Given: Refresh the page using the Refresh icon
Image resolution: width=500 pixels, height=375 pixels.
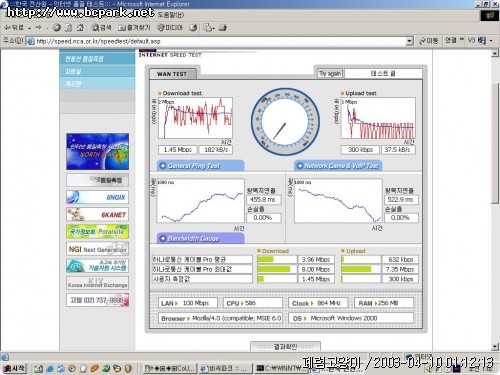Looking at the screenshot, I should pos(68,28).
